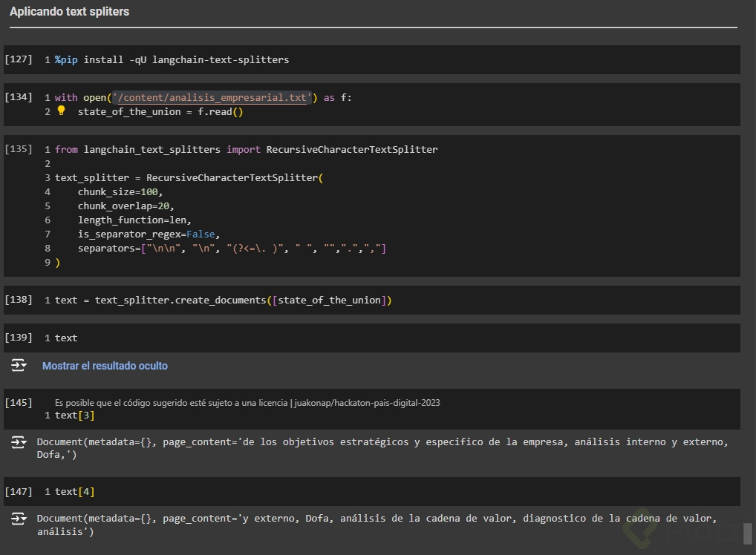Click the chunk_size=100 line in the code
The height and width of the screenshot is (555, 756).
coord(120,192)
